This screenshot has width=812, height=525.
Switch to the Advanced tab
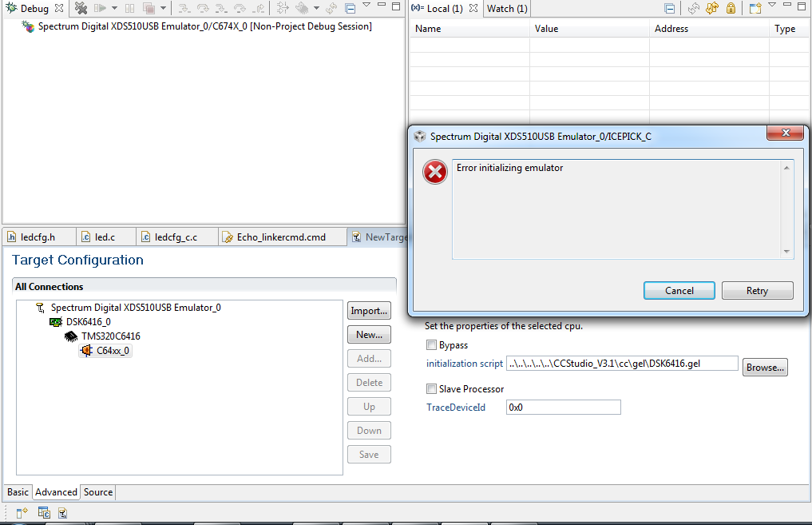pyautogui.click(x=56, y=491)
